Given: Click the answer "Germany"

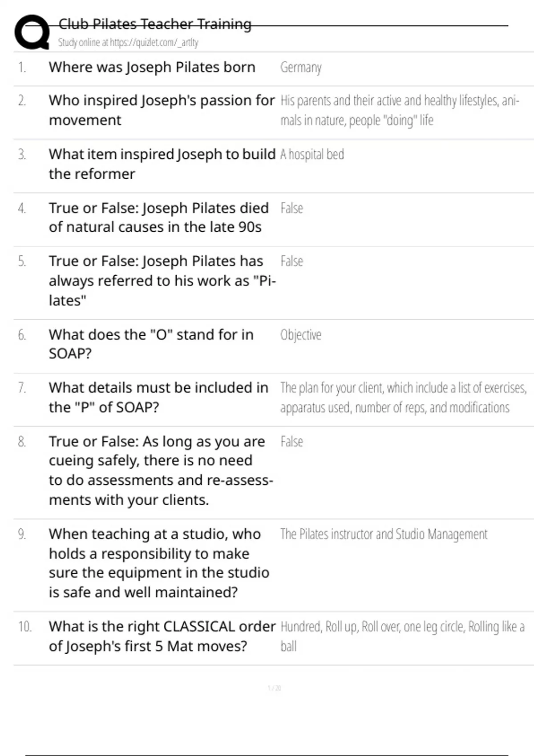Looking at the screenshot, I should pyautogui.click(x=301, y=68).
